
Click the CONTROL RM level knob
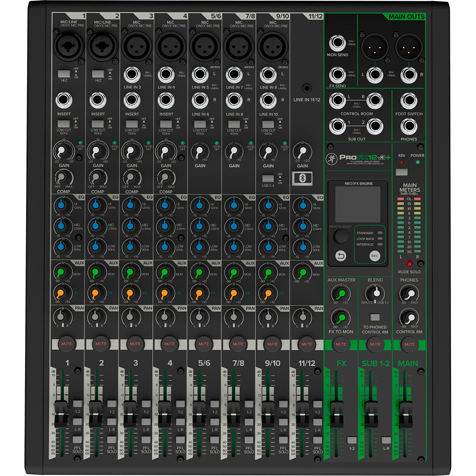[x=409, y=318]
